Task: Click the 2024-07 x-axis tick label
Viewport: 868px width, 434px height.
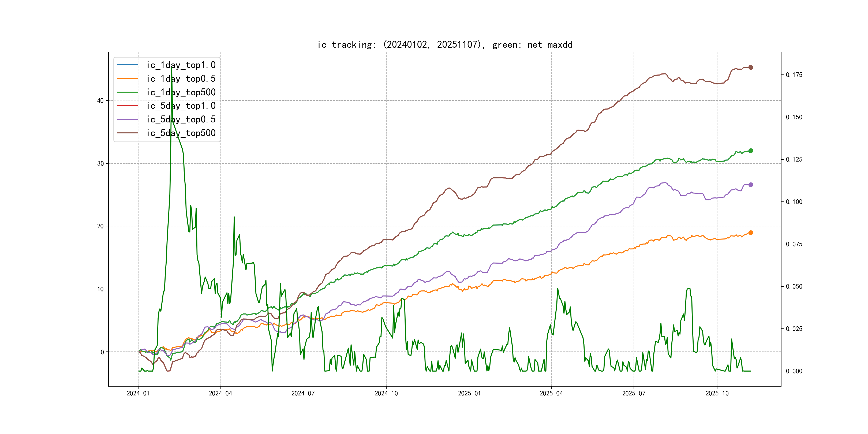Action: (x=302, y=393)
